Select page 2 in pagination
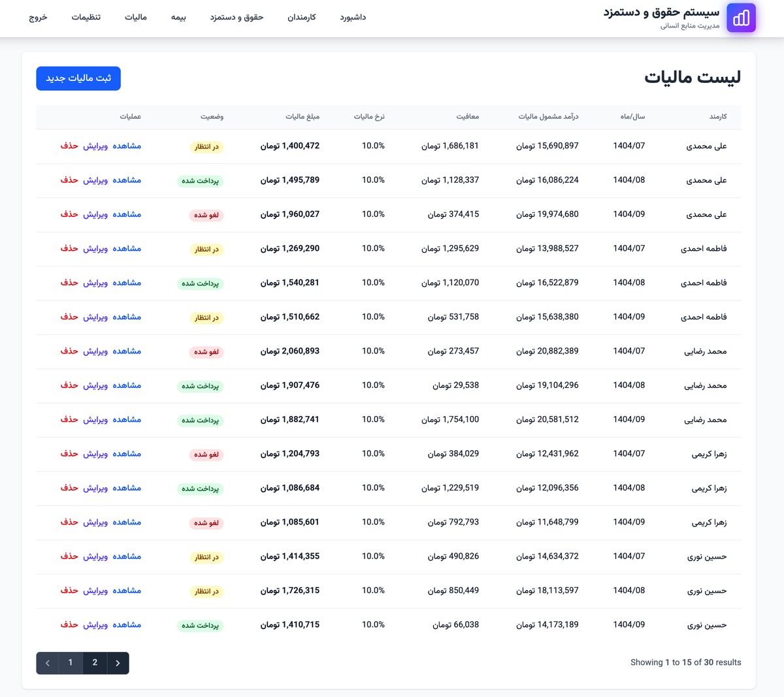This screenshot has width=784, height=697. [95, 663]
